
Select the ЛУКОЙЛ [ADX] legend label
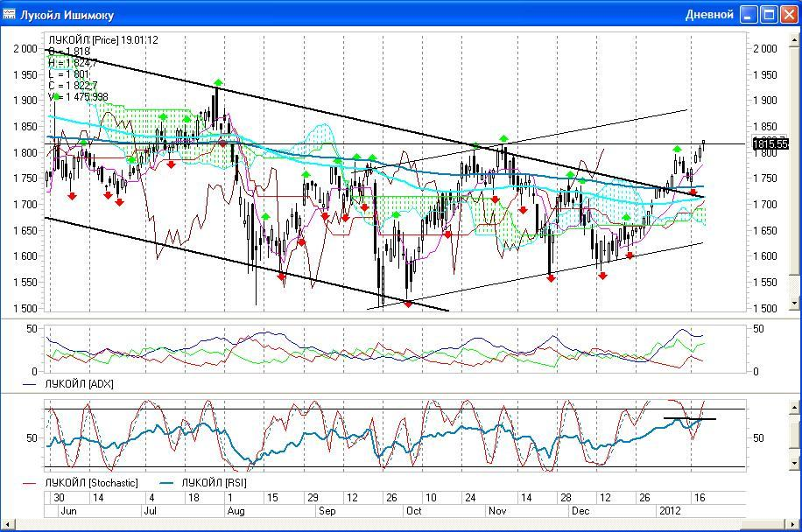(x=80, y=384)
